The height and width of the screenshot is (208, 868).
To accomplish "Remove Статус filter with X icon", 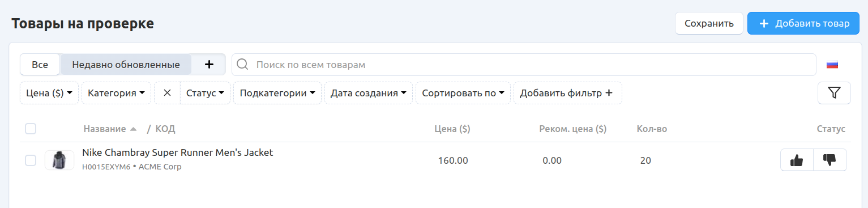I will (167, 93).
